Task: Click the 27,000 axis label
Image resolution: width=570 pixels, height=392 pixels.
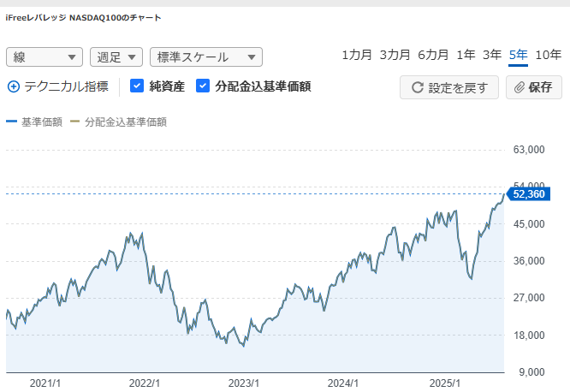Action: [x=529, y=298]
